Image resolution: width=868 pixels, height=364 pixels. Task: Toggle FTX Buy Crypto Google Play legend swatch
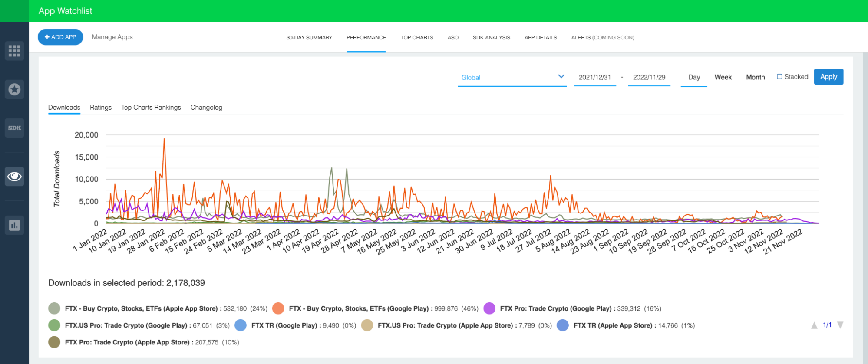pos(278,308)
